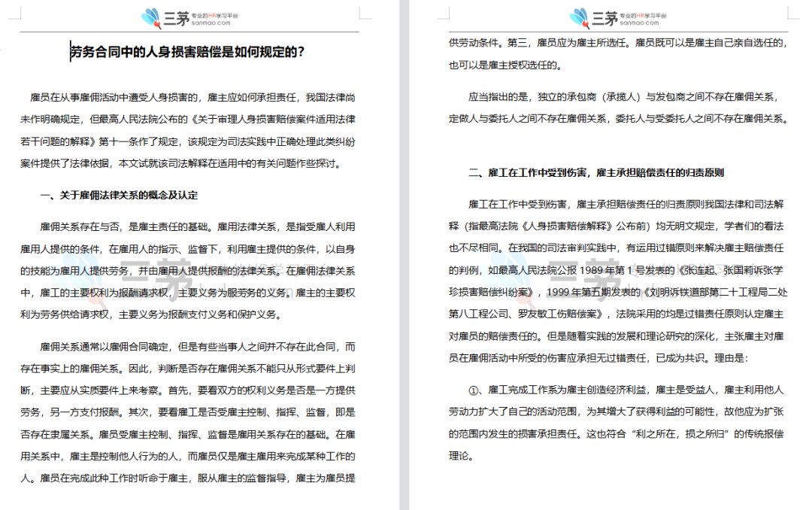Click line starting "的判例,如最高人民法院公报1989年"
Screen dimensions: 812x510
coord(617,270)
